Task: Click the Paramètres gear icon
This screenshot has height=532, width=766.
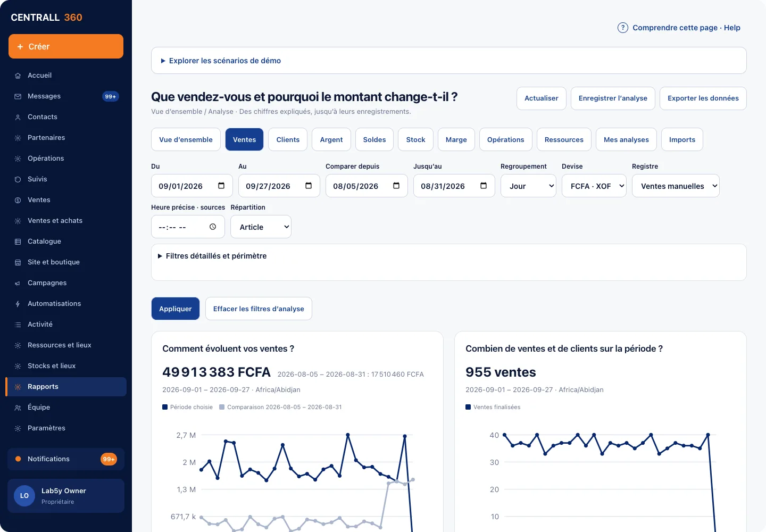Action: coord(18,428)
